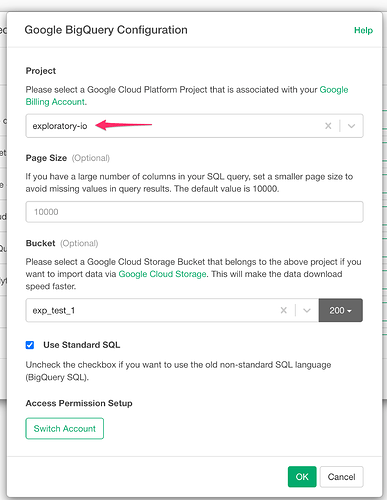Click the Switch Account button
Image resolution: width=387 pixels, height=500 pixels.
[65, 428]
